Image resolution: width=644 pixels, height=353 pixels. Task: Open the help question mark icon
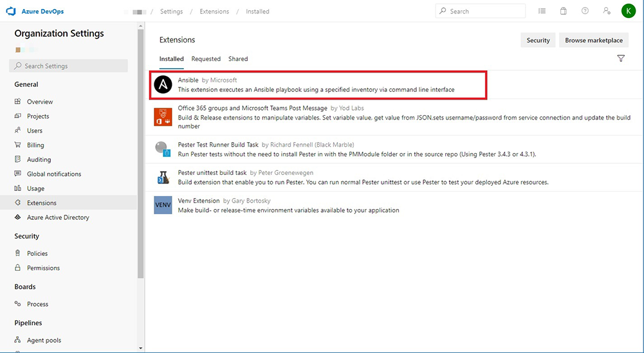coord(585,11)
